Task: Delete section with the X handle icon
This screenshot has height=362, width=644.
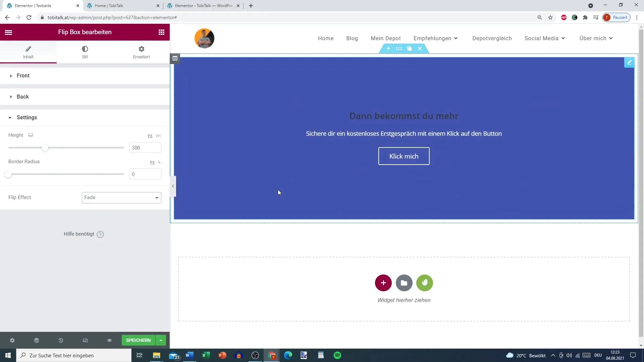Action: tap(420, 49)
